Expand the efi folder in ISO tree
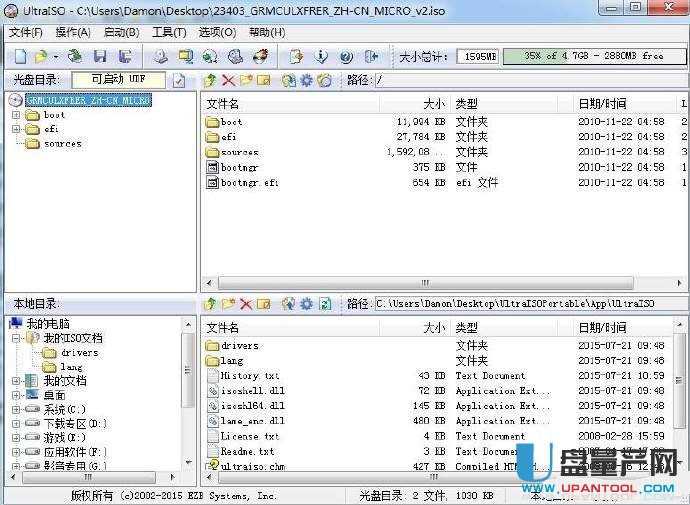The height and width of the screenshot is (505, 690). [16, 129]
